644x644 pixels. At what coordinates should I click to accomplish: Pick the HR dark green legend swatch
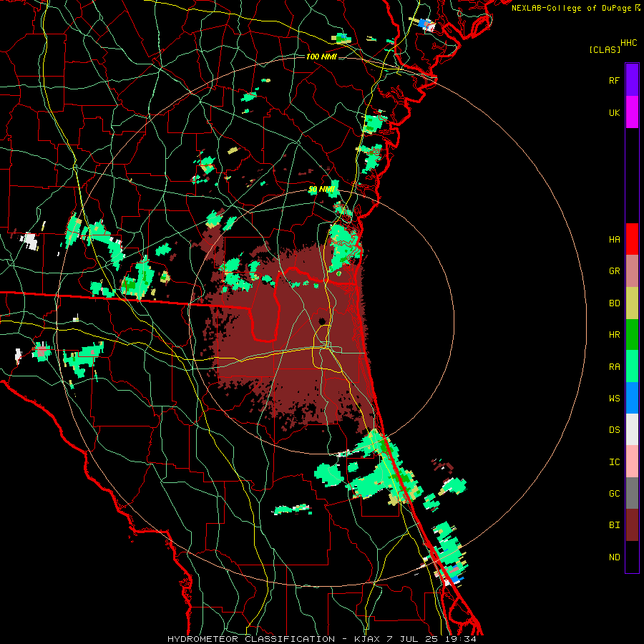[x=632, y=335]
